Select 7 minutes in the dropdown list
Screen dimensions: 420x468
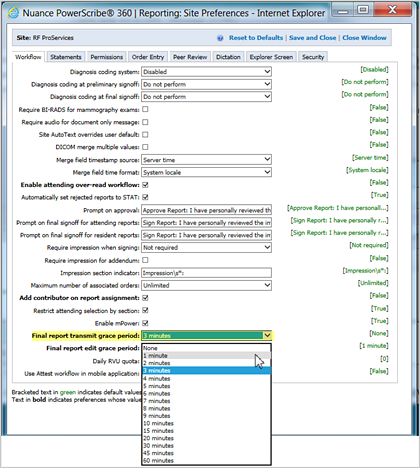[x=206, y=401]
